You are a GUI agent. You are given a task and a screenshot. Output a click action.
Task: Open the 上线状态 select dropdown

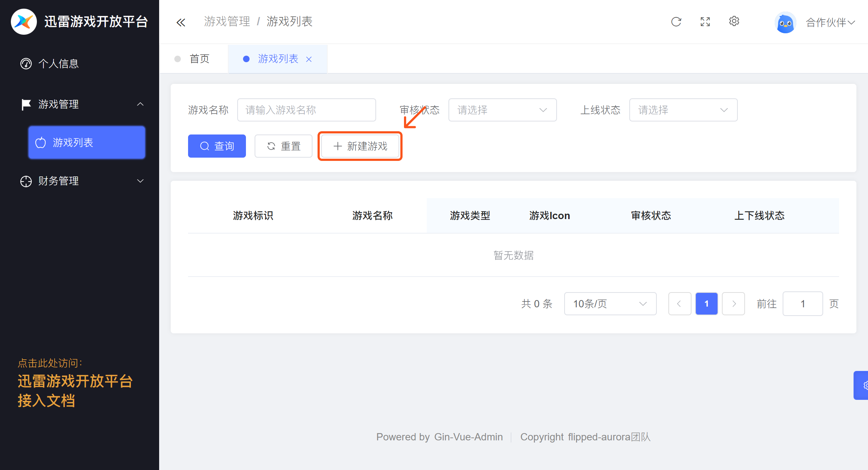[684, 110]
